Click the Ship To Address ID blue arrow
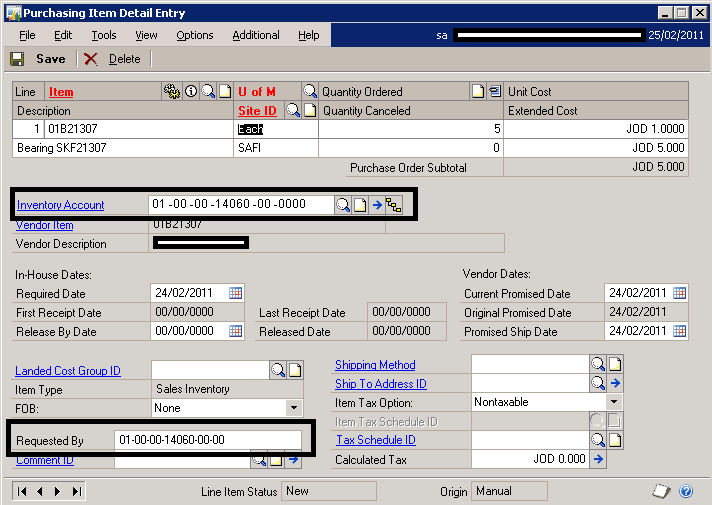712x505 pixels. coord(615,383)
